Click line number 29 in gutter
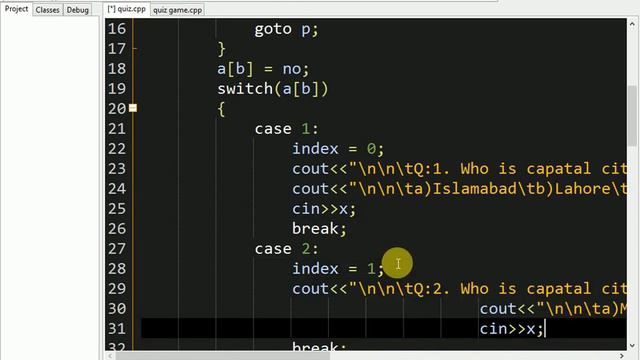Image resolution: width=640 pixels, height=360 pixels. [117, 289]
